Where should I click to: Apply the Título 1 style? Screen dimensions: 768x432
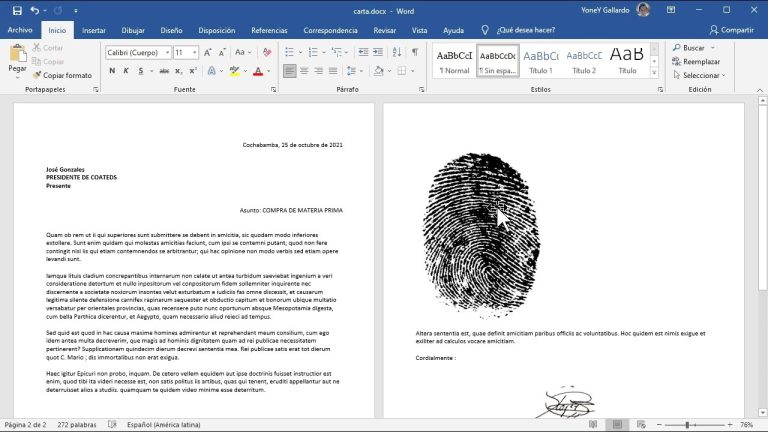pos(541,61)
